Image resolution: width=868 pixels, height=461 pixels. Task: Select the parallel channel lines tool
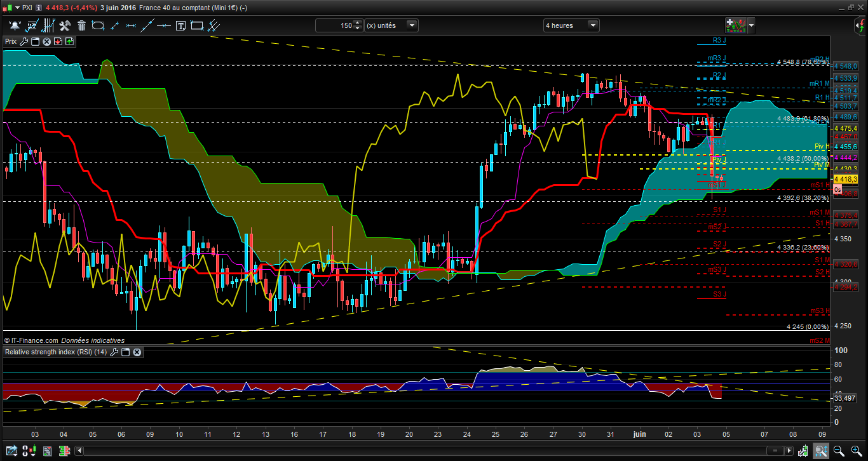point(214,25)
